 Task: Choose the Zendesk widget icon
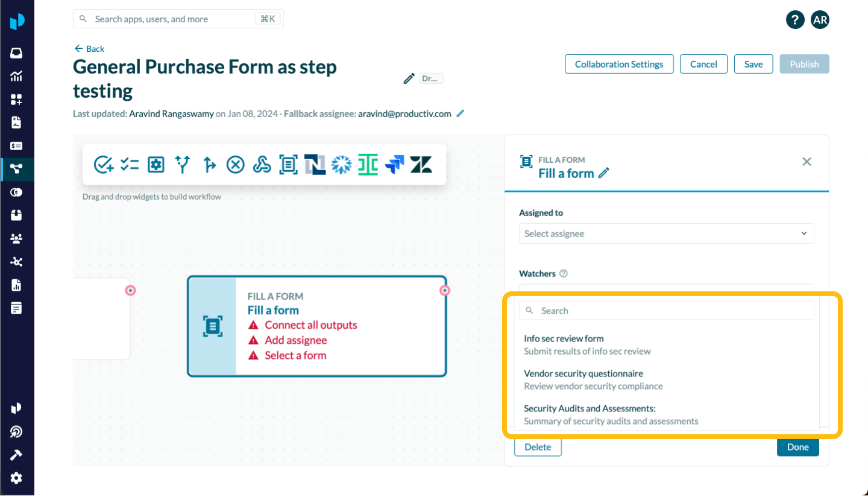[421, 164]
